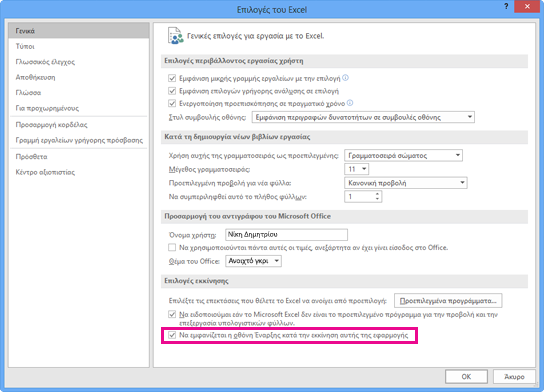Click the Άκυρο cancel button
The width and height of the screenshot is (544, 392).
click(514, 376)
